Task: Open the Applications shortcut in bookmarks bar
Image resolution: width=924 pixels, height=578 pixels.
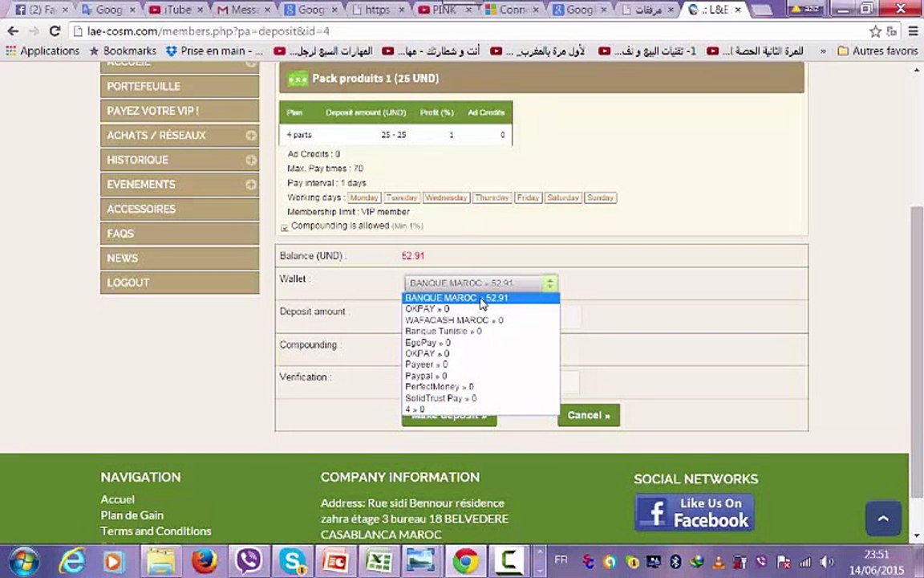Action: coord(43,51)
